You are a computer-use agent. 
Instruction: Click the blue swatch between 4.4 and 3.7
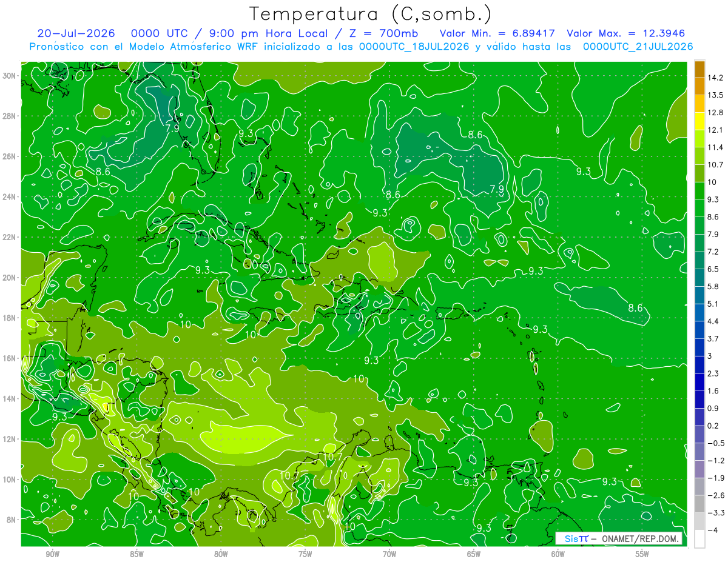pyautogui.click(x=699, y=330)
